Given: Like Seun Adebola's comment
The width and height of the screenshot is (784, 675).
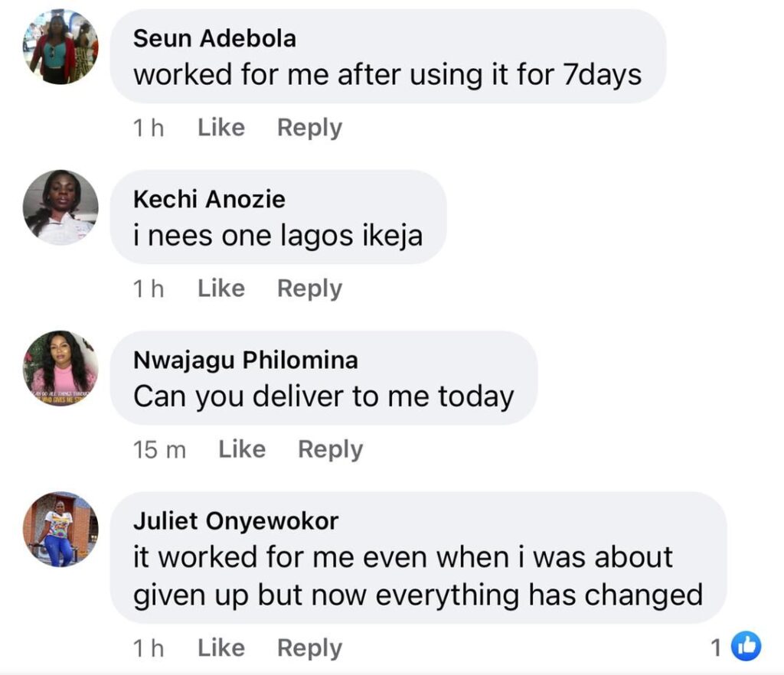Looking at the screenshot, I should pyautogui.click(x=220, y=128).
